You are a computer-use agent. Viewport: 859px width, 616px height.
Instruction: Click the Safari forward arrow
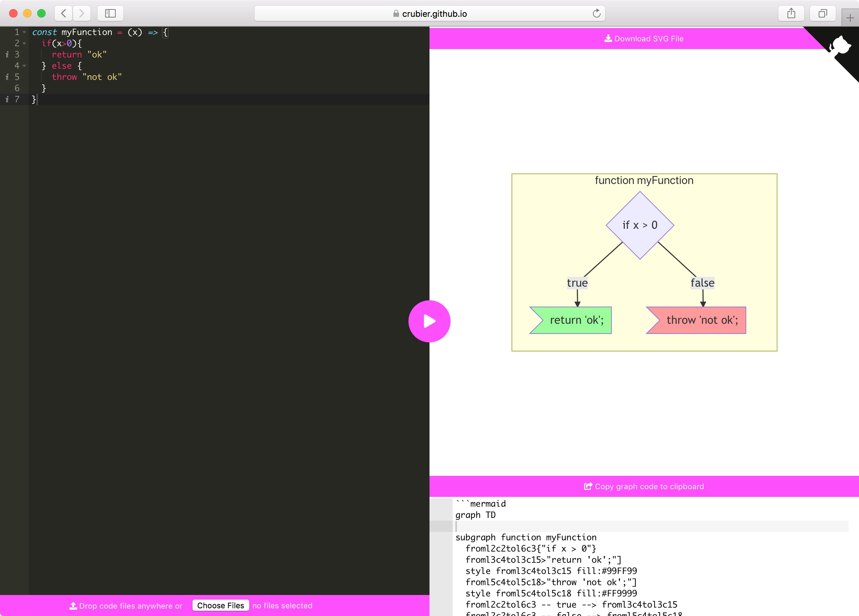[x=81, y=13]
